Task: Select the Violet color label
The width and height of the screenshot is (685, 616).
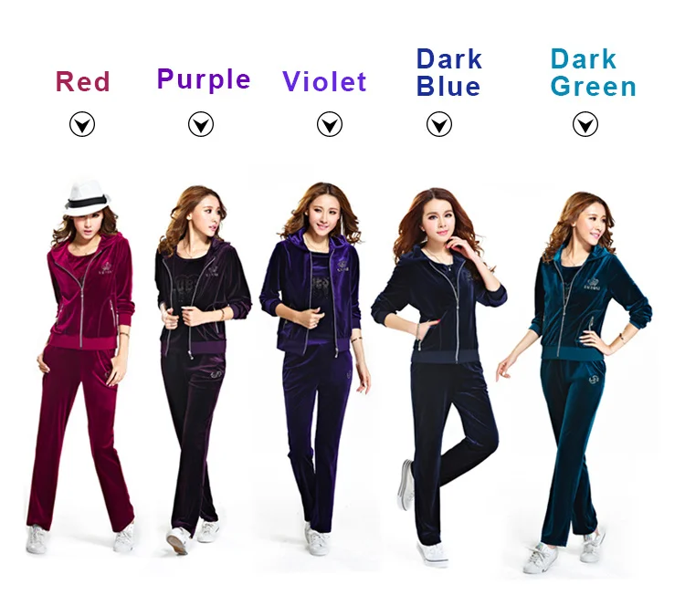Action: tap(324, 81)
